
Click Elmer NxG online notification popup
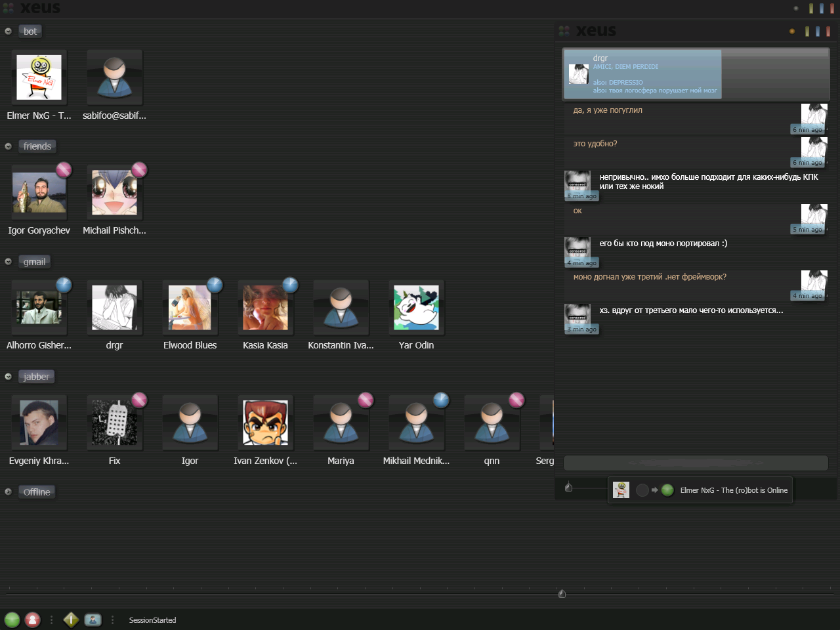click(700, 490)
